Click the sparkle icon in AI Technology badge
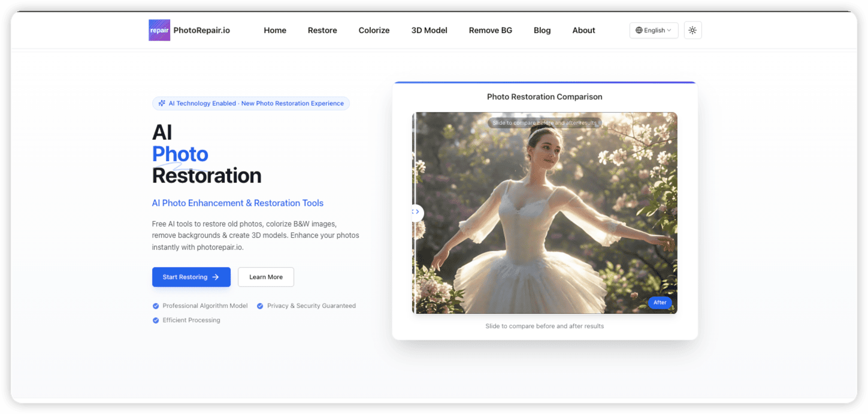This screenshot has width=868, height=414. [x=161, y=103]
